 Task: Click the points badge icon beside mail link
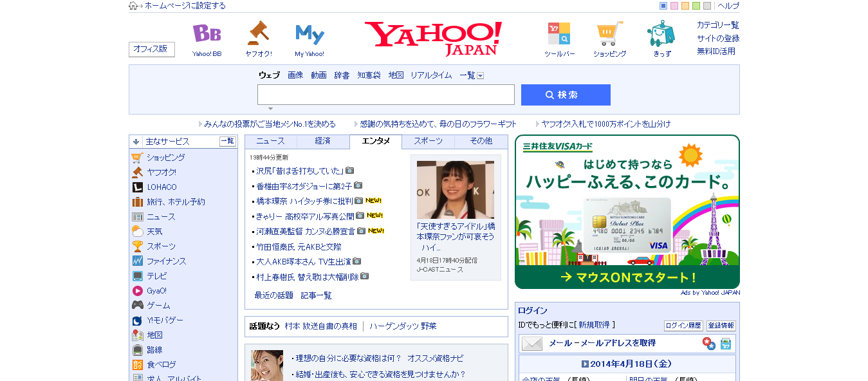pos(709,344)
